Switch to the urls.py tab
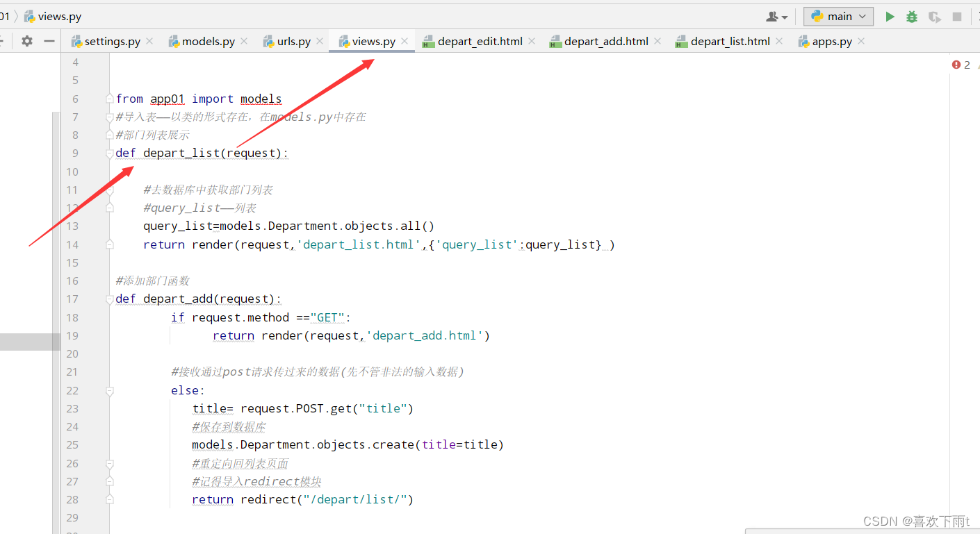Screen dimensions: 980x534 [x=287, y=42]
